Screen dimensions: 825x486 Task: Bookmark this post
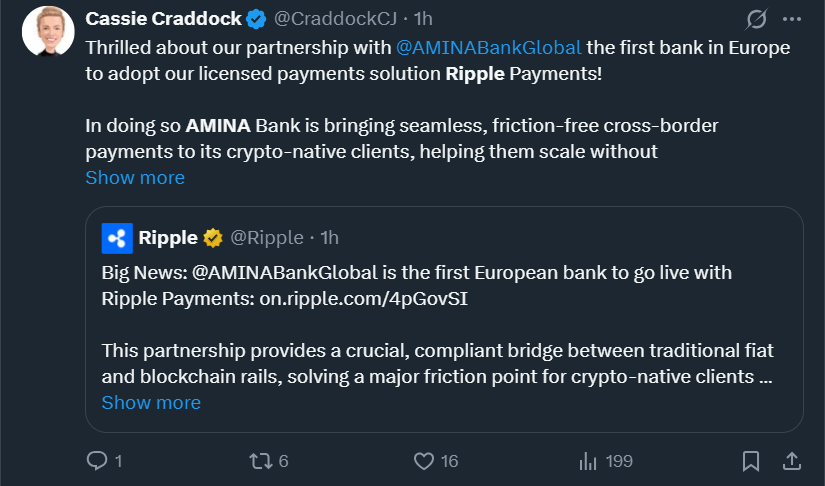pyautogui.click(x=751, y=461)
